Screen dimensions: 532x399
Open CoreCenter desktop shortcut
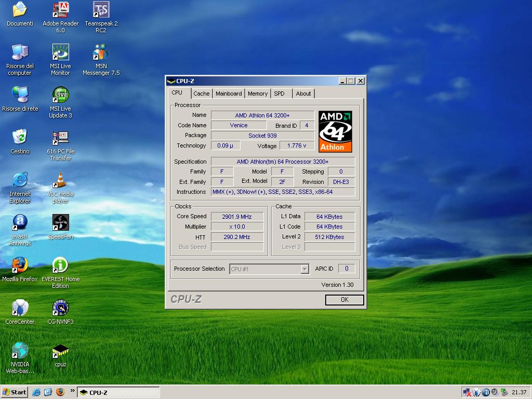[x=20, y=312]
